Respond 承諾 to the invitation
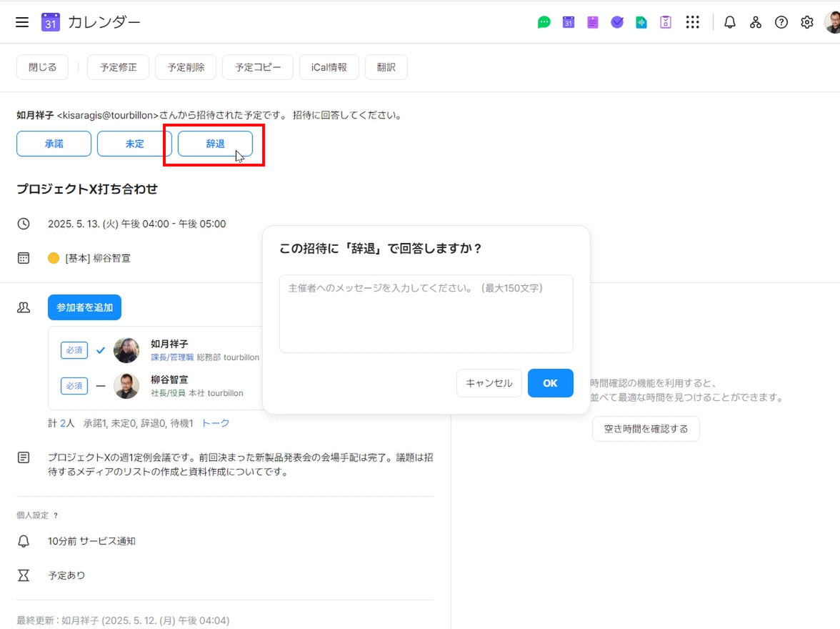The height and width of the screenshot is (629, 840). click(x=54, y=144)
